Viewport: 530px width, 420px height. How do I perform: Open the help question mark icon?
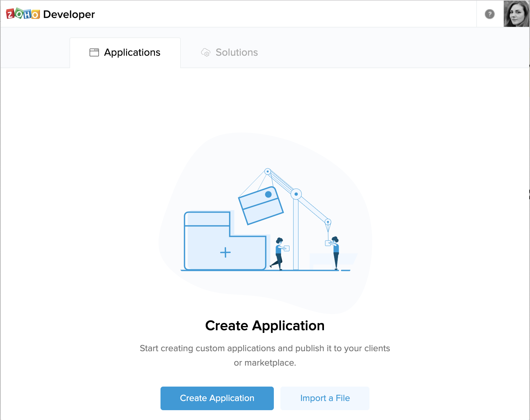pyautogui.click(x=489, y=14)
